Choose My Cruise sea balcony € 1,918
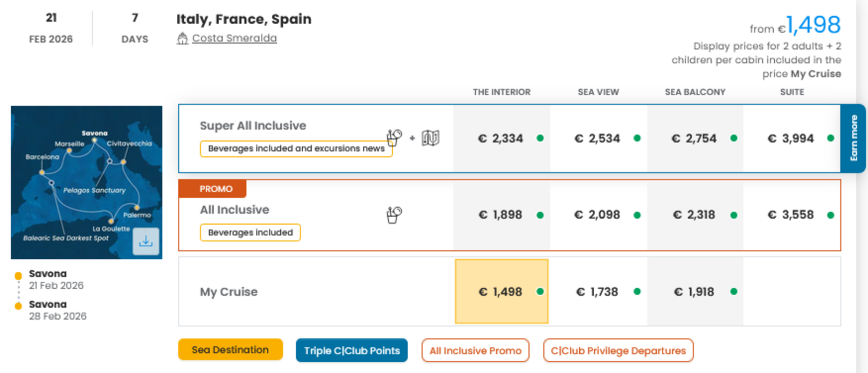The width and height of the screenshot is (868, 373). [694, 292]
